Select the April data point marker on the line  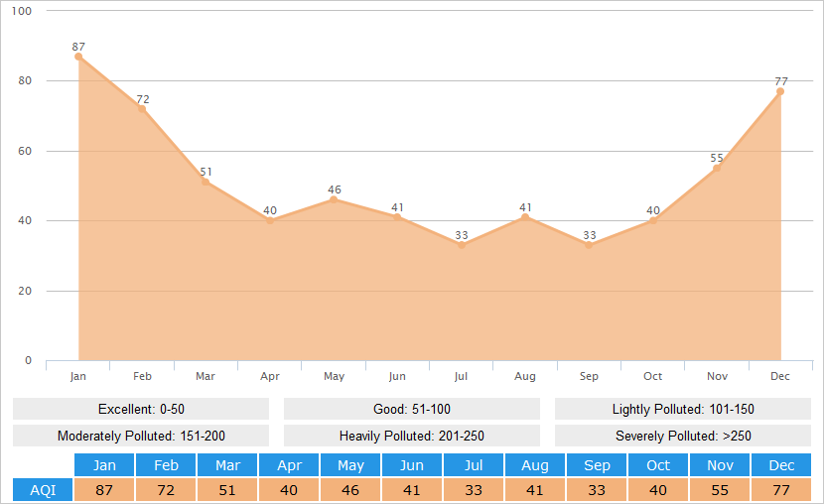270,220
